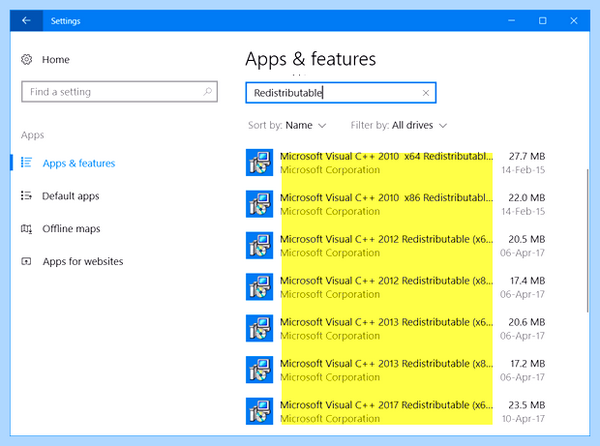
Task: Click the Apps for websites sidebar icon
Action: click(26, 262)
